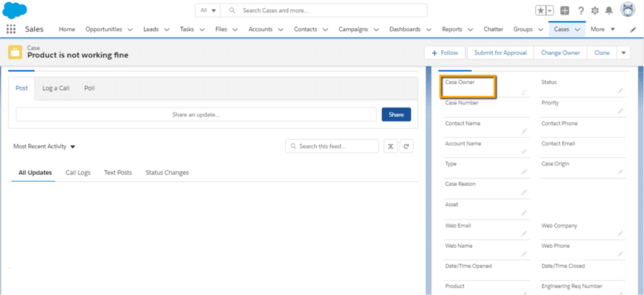Select the Log a Call tab
644x295 pixels.
point(56,88)
